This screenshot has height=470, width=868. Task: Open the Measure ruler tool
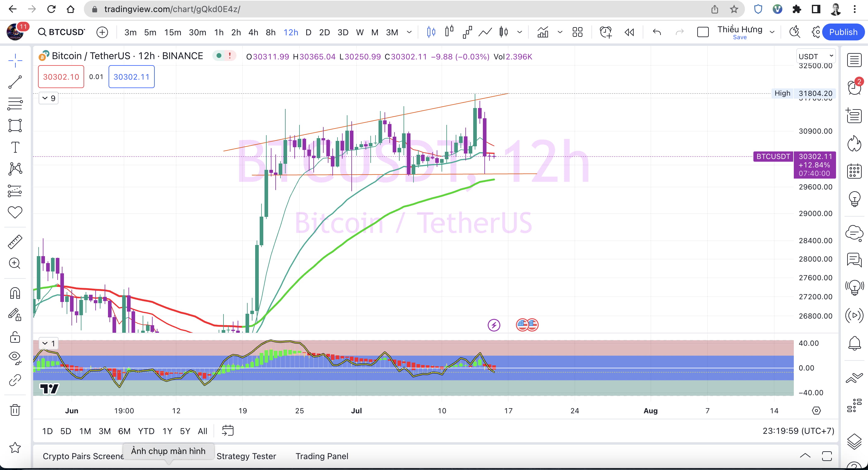pos(15,242)
